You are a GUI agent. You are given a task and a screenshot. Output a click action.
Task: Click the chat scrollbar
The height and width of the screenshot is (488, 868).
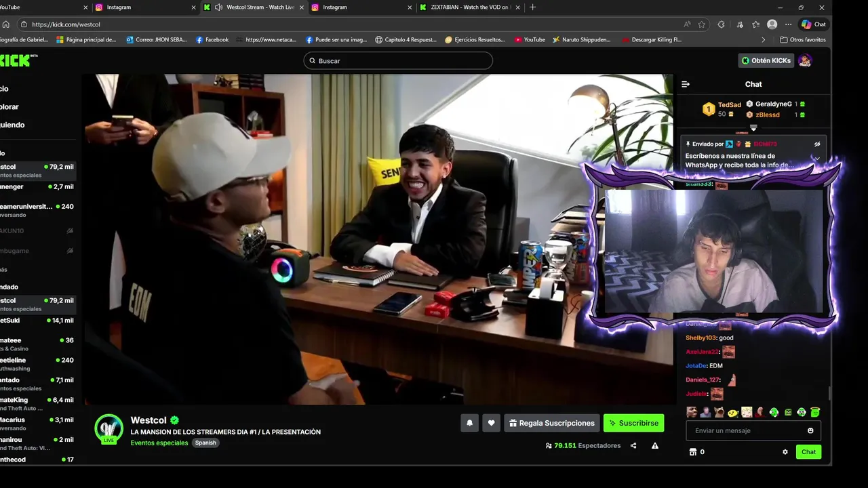pyautogui.click(x=829, y=393)
